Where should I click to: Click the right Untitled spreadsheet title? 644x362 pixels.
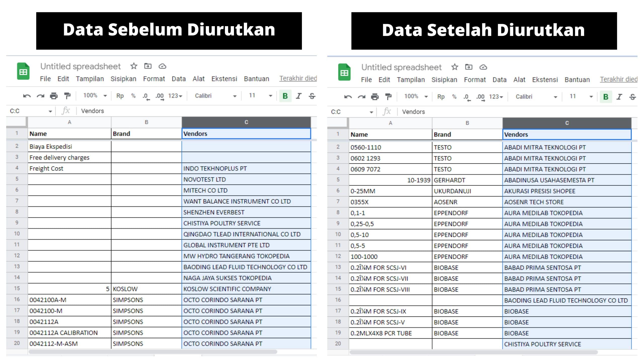401,67
